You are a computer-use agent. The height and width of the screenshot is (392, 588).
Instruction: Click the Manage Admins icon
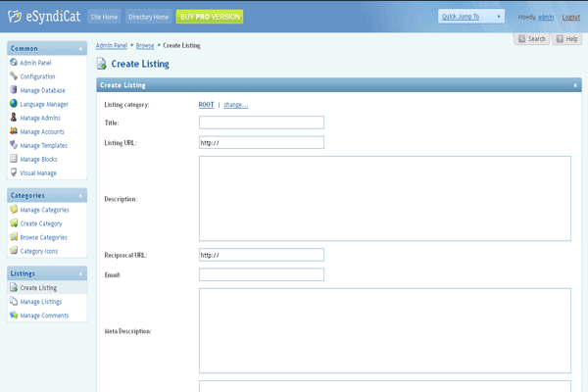click(x=14, y=118)
